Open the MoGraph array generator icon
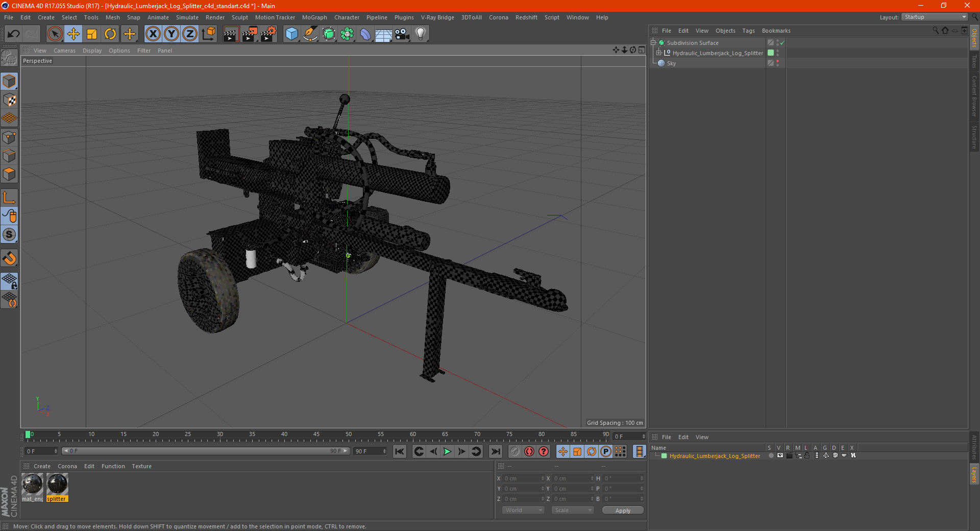Screen dimensions: 980x531 pyautogui.click(x=347, y=34)
